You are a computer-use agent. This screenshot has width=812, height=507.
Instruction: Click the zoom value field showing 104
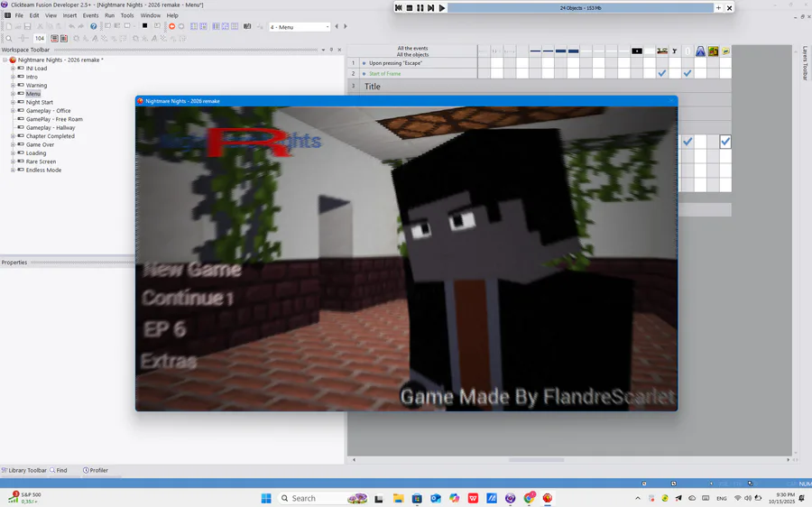40,38
